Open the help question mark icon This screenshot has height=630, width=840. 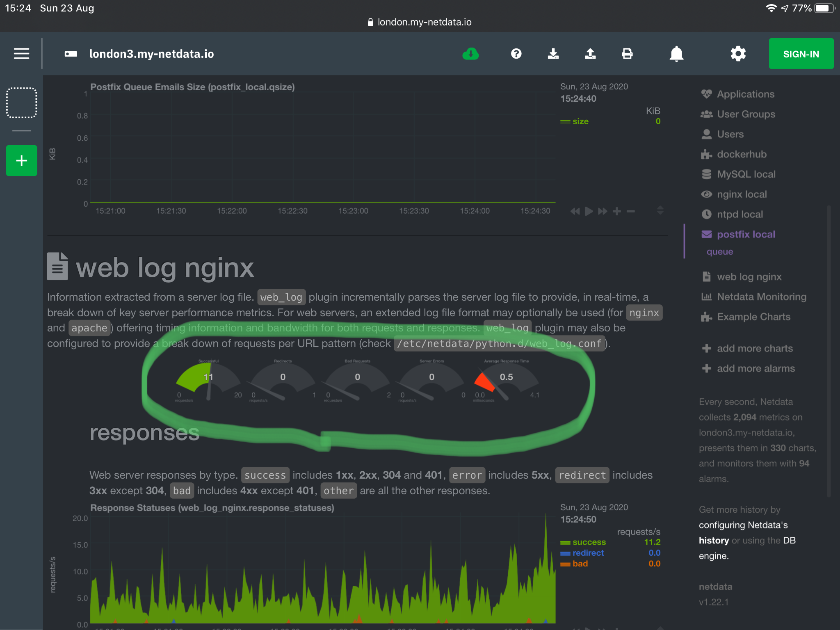tap(516, 54)
